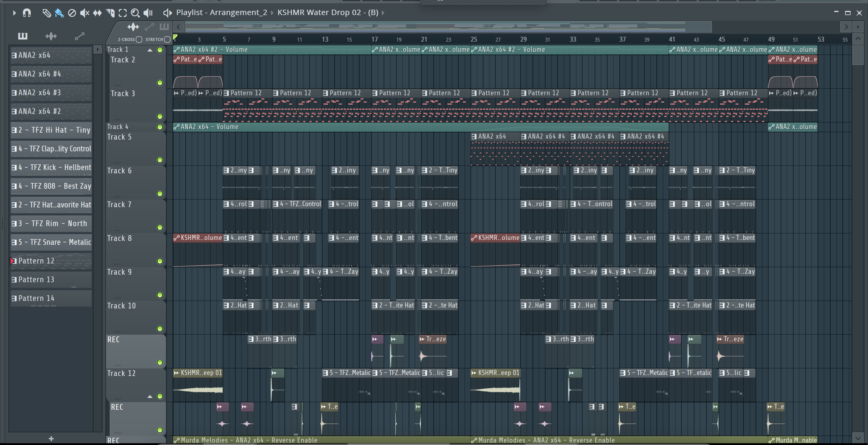Viewport: 868px width, 445px height.
Task: Click the speaker icon before Playlist title
Action: tap(167, 13)
